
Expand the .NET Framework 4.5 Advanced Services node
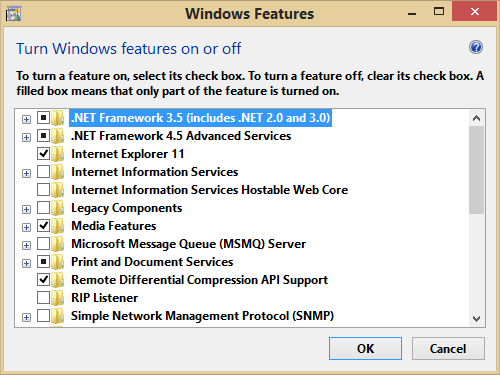pos(26,137)
